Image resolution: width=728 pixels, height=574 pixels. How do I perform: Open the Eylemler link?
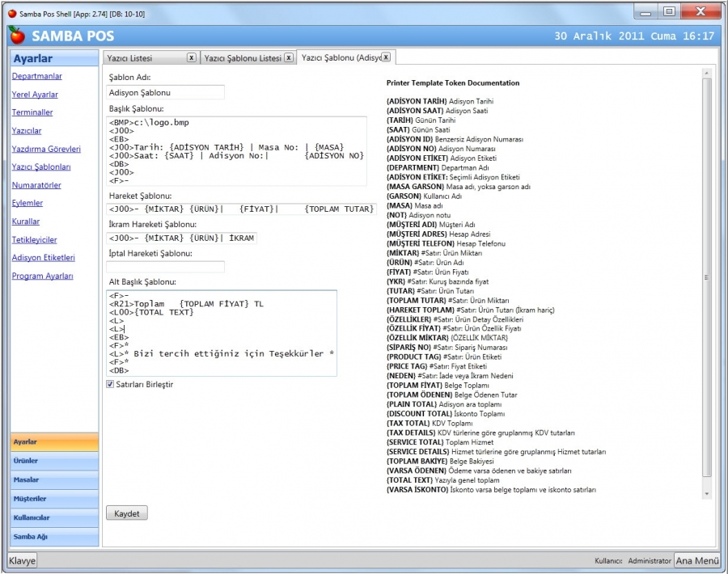click(28, 203)
